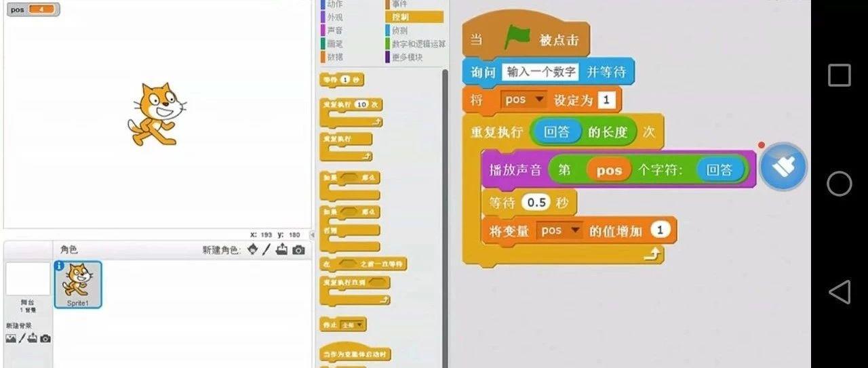Click the 新建背景 label
The image size is (868, 368).
pos(18,326)
